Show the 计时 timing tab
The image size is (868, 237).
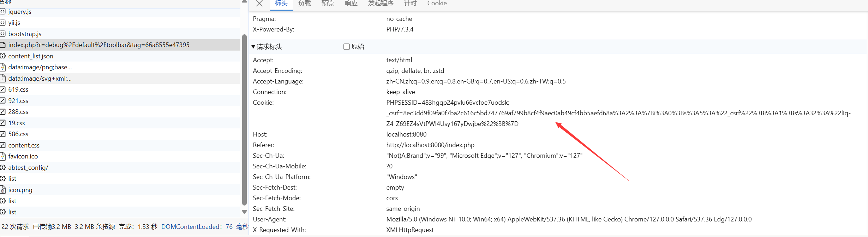click(410, 4)
